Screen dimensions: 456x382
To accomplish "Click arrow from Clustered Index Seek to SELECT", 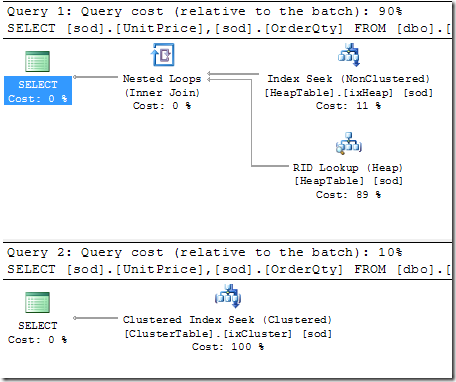I will tap(96, 318).
